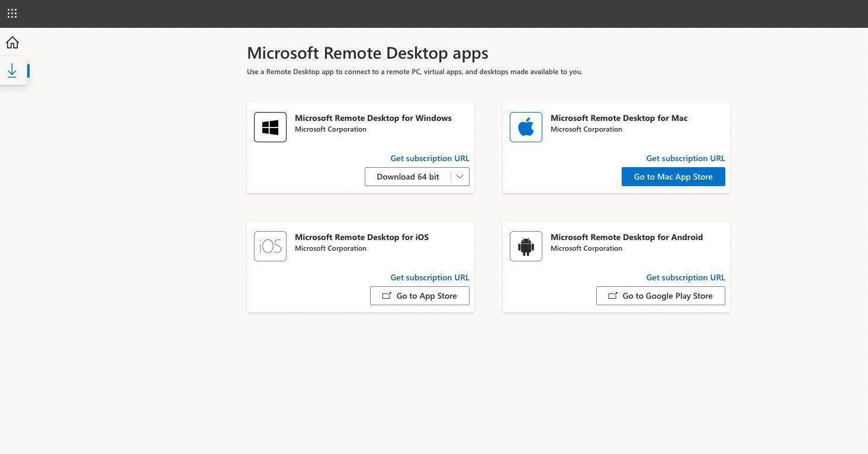Click the Microsoft Remote Desktop for Mac title

pos(619,118)
